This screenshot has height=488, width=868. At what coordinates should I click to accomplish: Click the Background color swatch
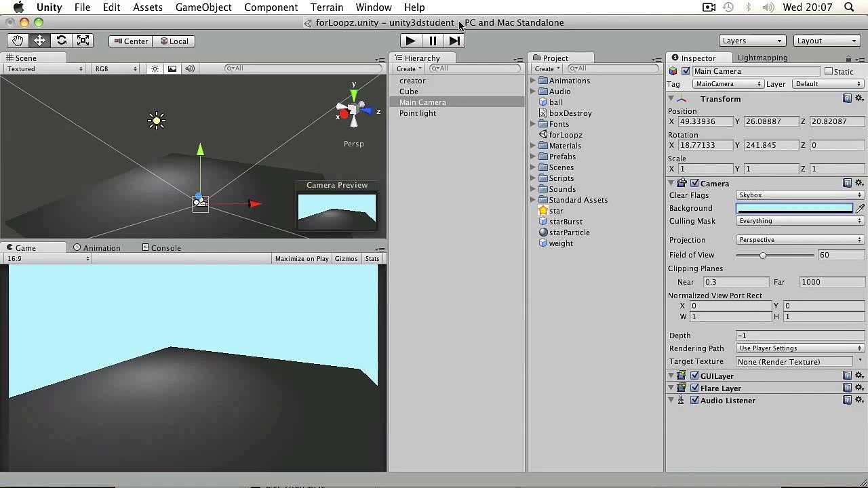point(794,209)
